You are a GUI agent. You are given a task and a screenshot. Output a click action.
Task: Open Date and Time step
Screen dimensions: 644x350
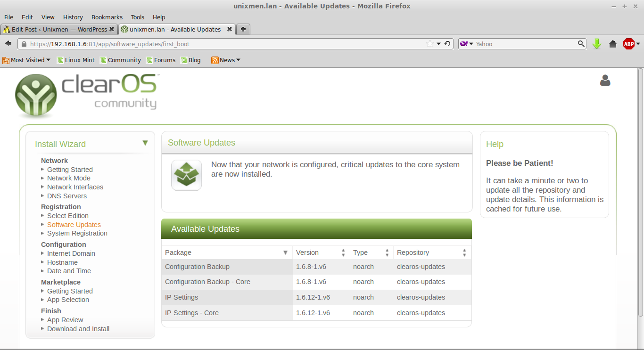[69, 271]
